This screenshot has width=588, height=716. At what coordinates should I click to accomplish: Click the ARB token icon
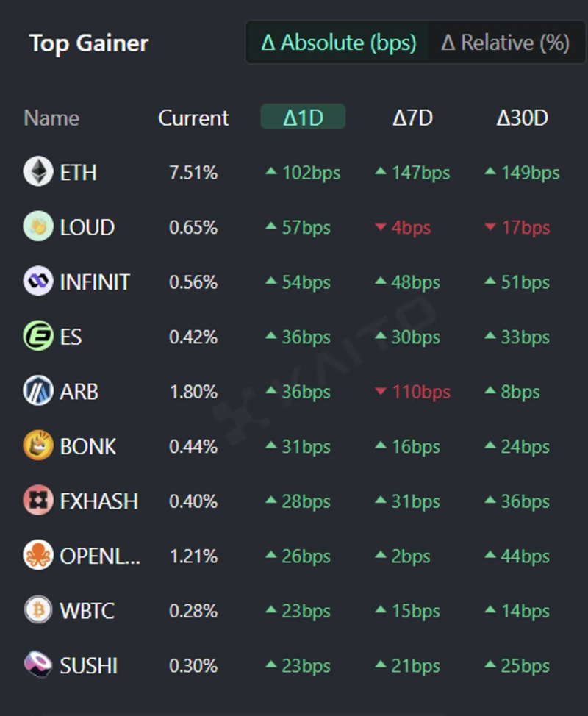[x=38, y=392]
